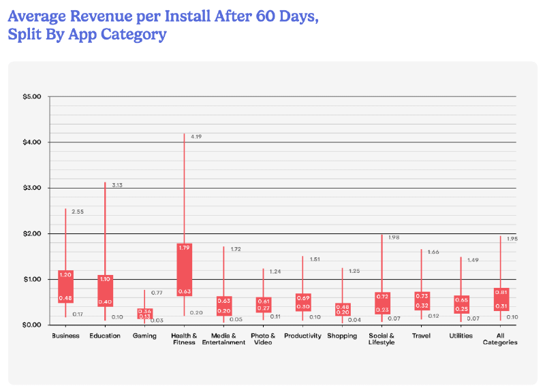Click the 3.13 Education maximum label

tap(118, 185)
